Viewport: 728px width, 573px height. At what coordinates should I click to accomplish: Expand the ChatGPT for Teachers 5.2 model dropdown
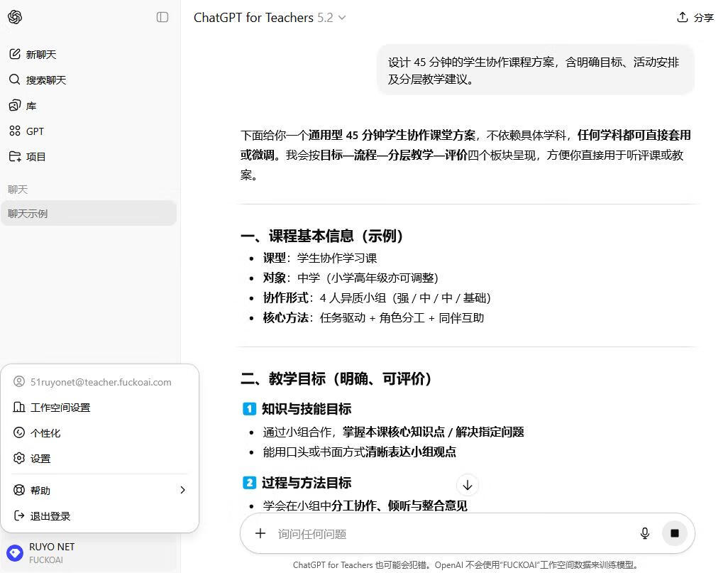click(x=270, y=18)
